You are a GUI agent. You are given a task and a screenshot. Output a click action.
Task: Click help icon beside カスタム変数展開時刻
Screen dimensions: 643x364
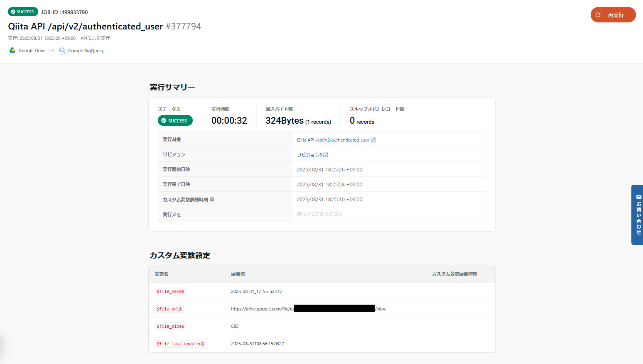coord(212,199)
